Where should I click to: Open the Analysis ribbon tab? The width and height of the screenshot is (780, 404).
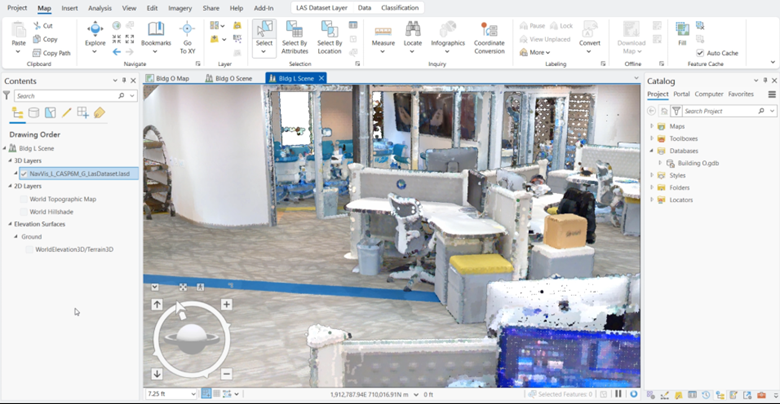tap(100, 8)
